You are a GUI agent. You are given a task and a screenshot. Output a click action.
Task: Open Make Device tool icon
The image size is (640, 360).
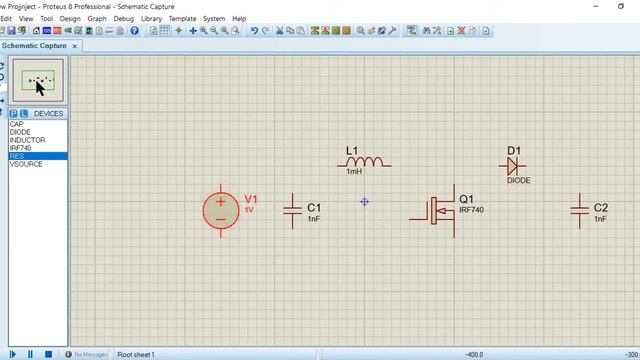371,31
